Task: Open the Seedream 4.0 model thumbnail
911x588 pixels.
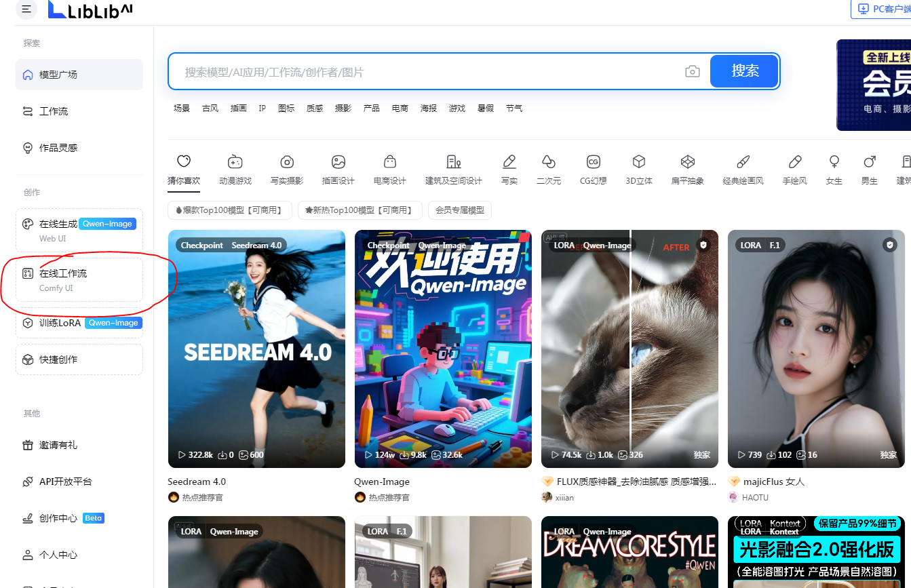Action: (x=256, y=349)
